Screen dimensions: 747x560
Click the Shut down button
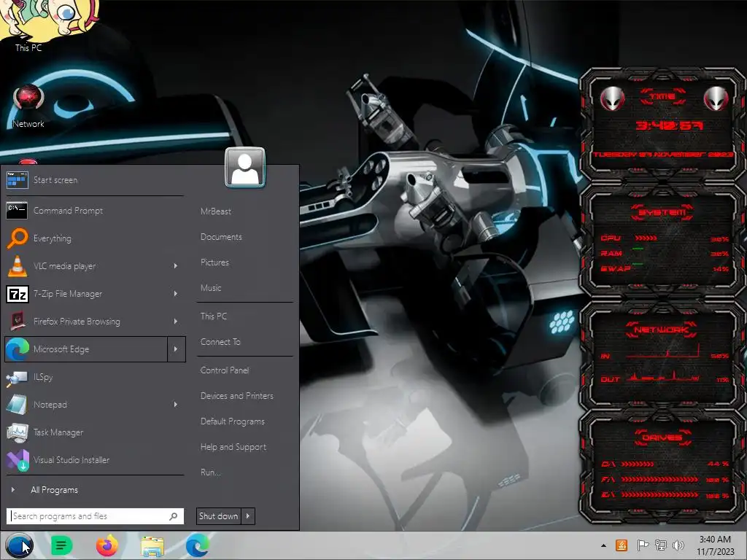(x=219, y=516)
